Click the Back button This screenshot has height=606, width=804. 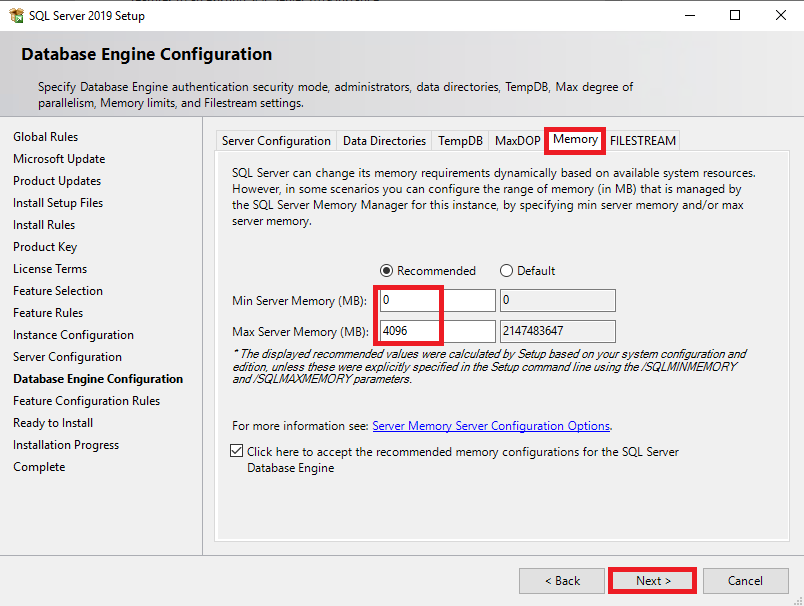(x=562, y=581)
